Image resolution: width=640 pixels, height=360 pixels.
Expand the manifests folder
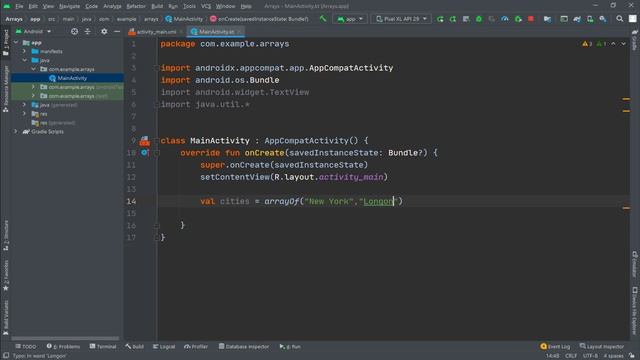pyautogui.click(x=24, y=51)
